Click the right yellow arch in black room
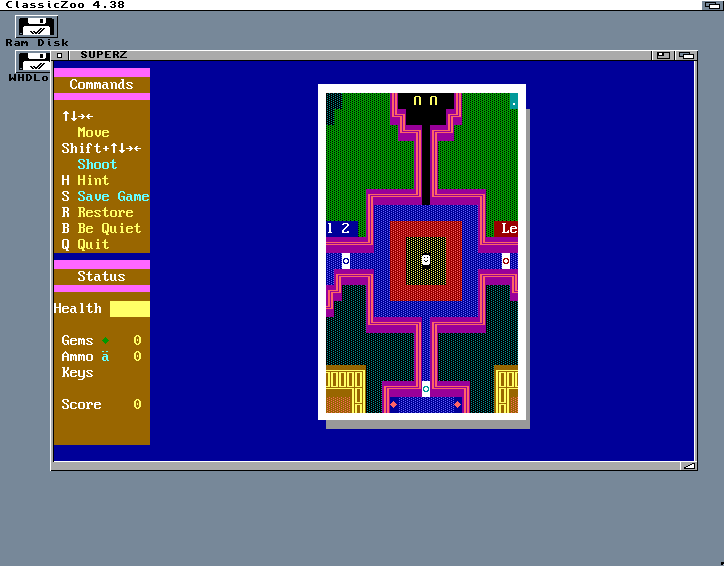 (434, 100)
